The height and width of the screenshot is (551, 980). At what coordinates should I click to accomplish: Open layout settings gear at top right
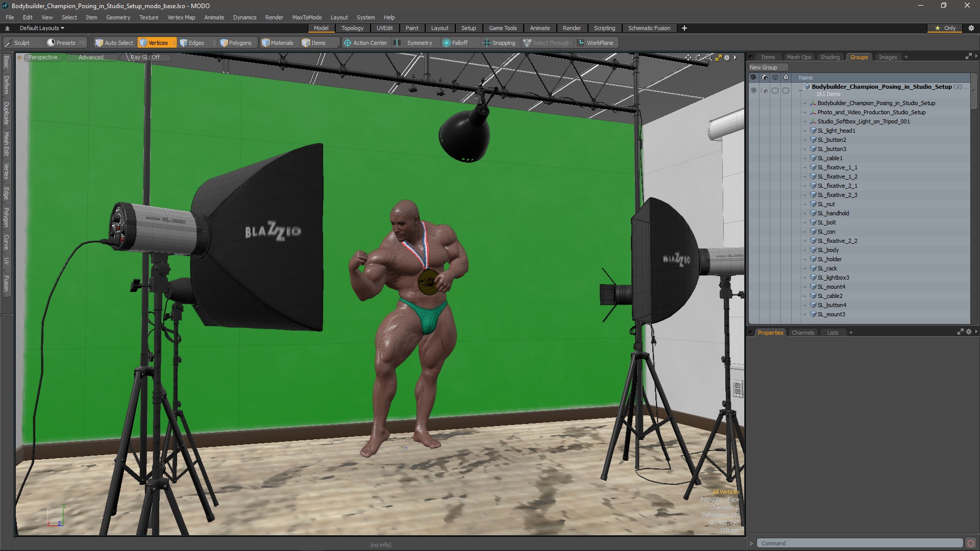[x=971, y=28]
